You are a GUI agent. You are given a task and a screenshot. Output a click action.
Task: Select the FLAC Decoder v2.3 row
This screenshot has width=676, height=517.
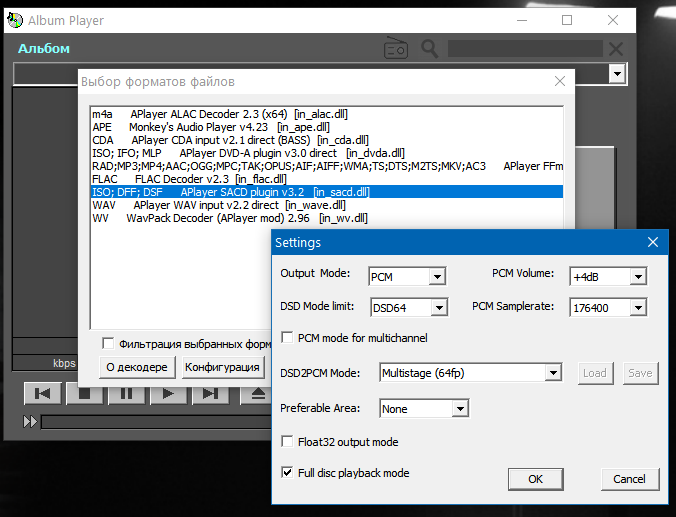(327, 179)
